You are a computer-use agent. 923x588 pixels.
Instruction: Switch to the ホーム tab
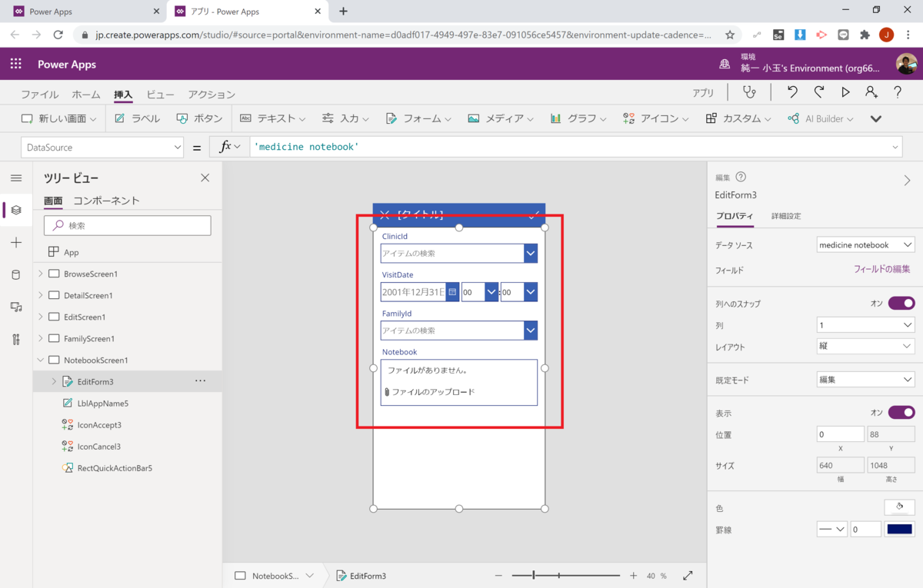[x=86, y=95]
